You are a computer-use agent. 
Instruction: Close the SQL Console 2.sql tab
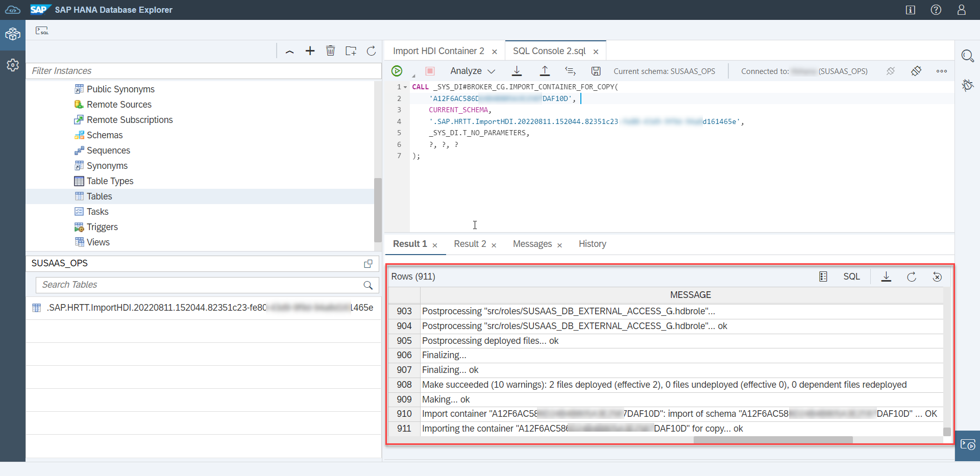coord(596,52)
